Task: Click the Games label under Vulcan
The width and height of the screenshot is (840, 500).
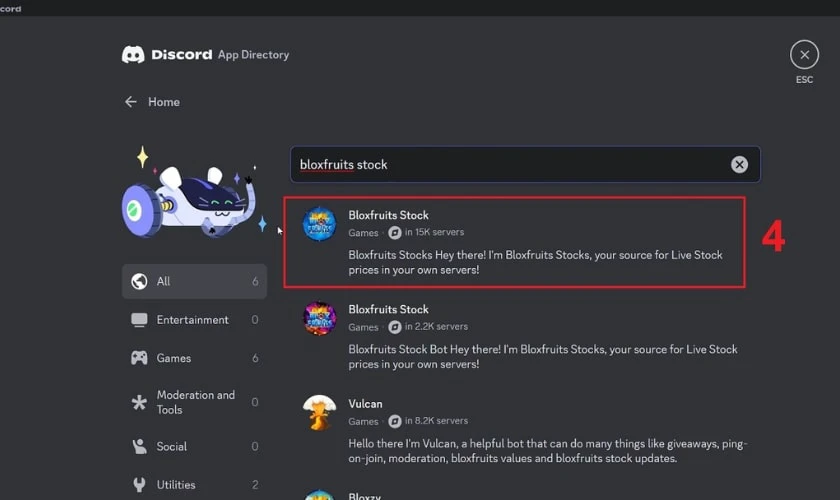Action: (363, 421)
